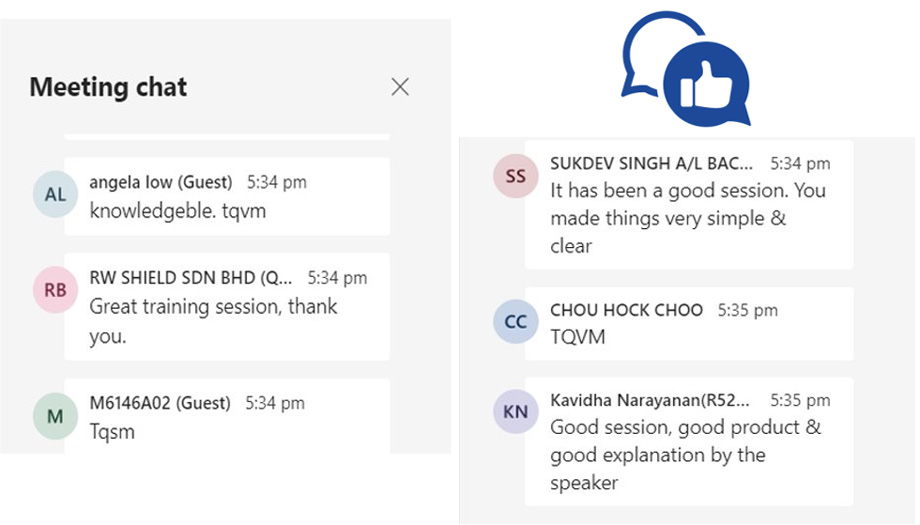Select the 'Tqsm' message text
Screen dimensions: 920x525
pos(112,432)
